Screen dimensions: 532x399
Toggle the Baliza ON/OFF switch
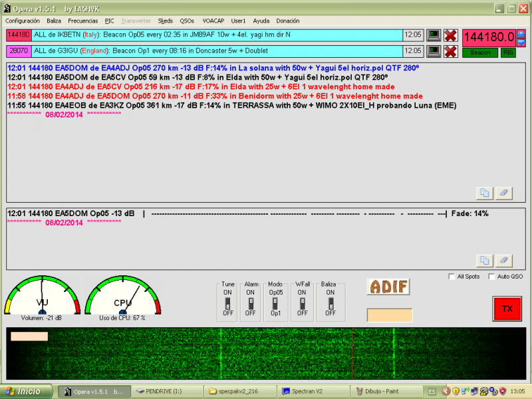331,303
